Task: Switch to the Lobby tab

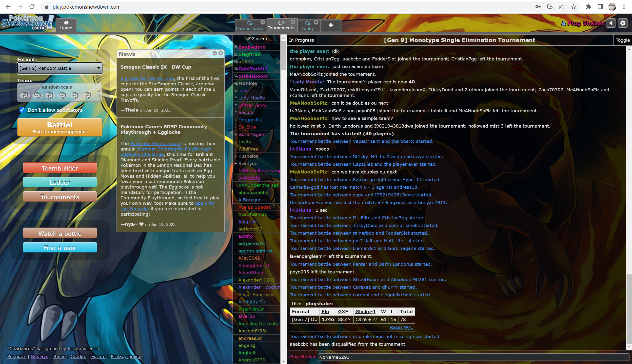Action: tap(307, 26)
